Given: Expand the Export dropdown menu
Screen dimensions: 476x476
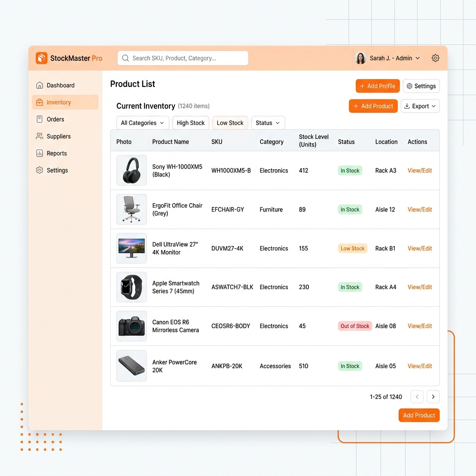Looking at the screenshot, I should coord(420,106).
